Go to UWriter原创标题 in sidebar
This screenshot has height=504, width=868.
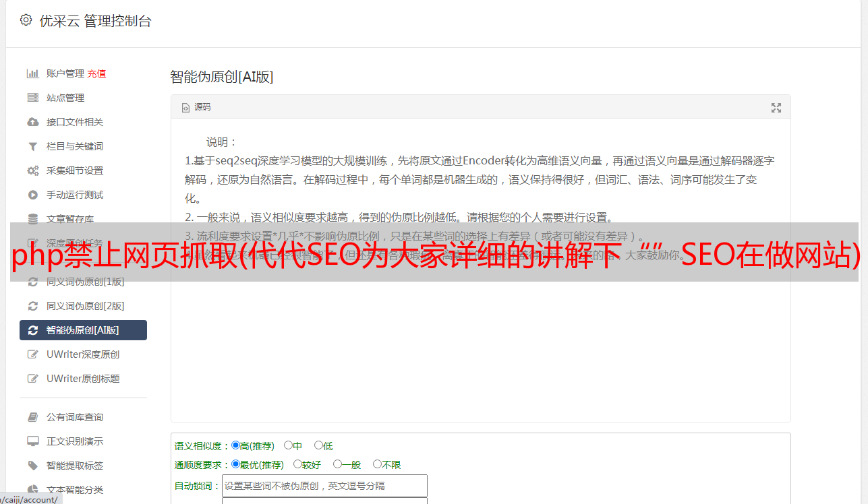click(x=83, y=379)
